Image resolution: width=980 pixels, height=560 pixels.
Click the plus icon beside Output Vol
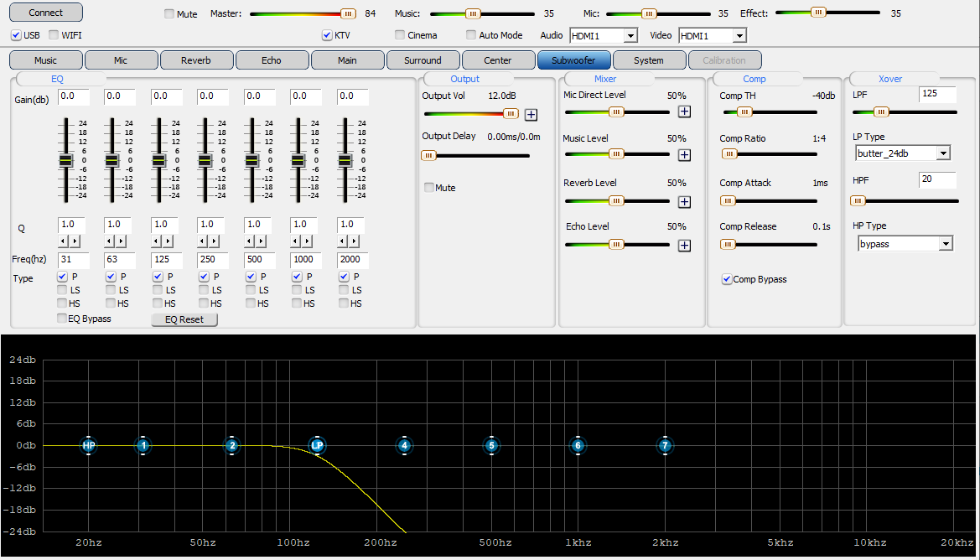pyautogui.click(x=531, y=115)
